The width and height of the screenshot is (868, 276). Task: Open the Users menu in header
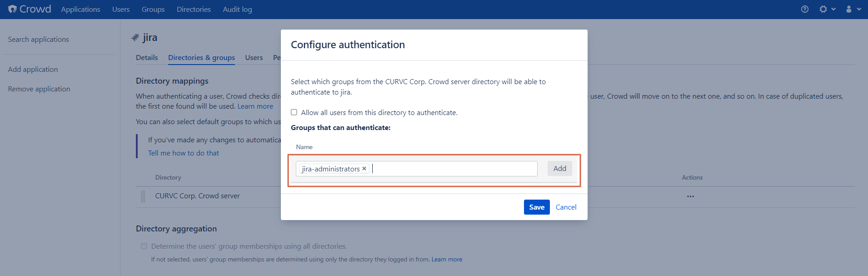pos(121,9)
